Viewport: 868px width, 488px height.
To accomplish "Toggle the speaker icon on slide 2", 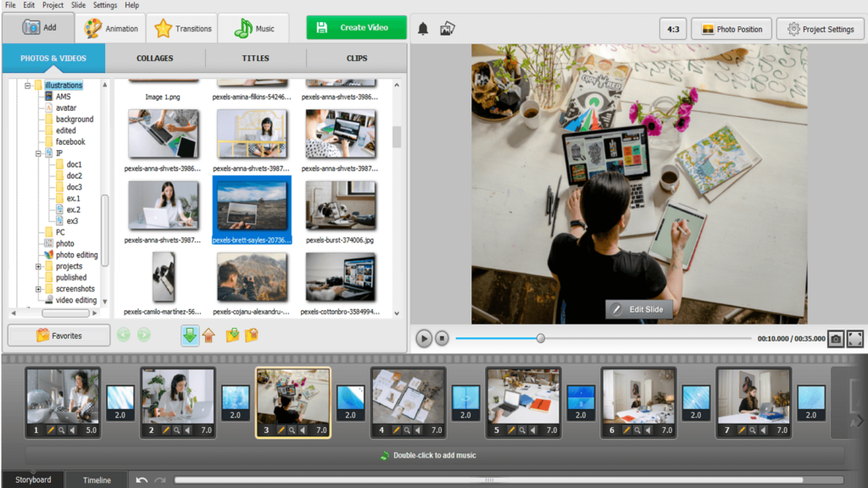I will tap(188, 430).
